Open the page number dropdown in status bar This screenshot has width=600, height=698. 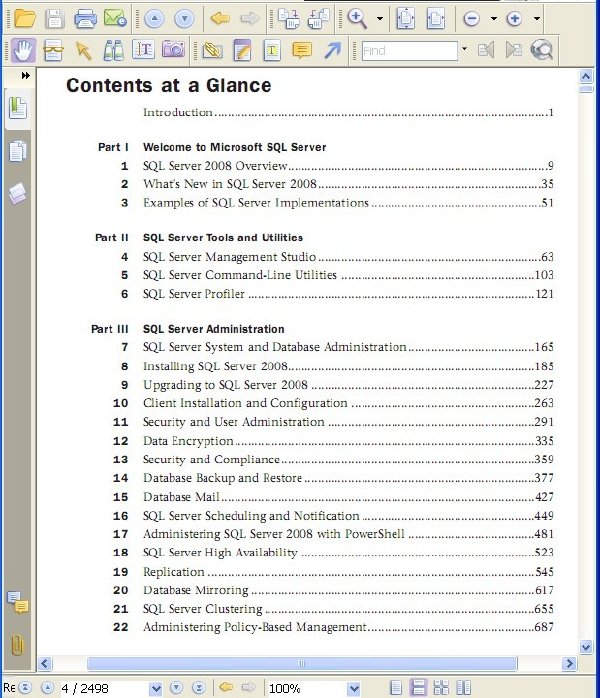155,689
